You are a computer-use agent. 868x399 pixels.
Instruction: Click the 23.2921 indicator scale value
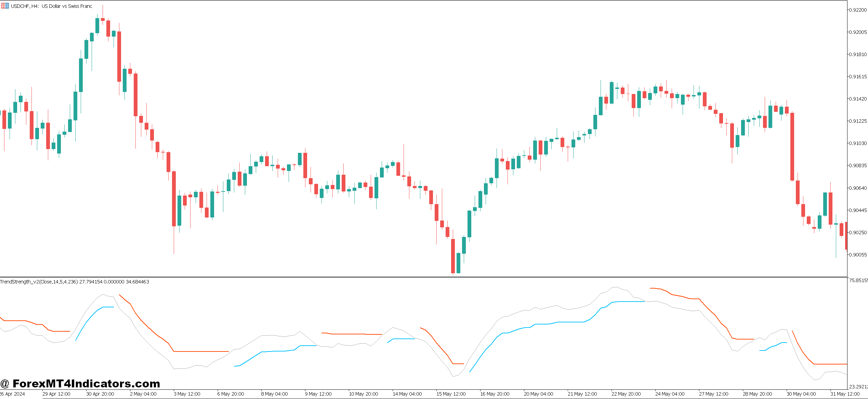pos(858,387)
